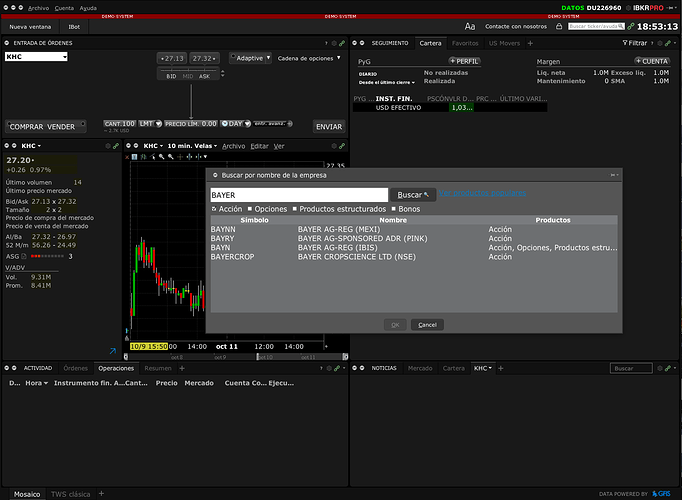Click the red X icon in chart toolbar
Image resolution: width=682 pixels, height=500 pixels.
127,157
